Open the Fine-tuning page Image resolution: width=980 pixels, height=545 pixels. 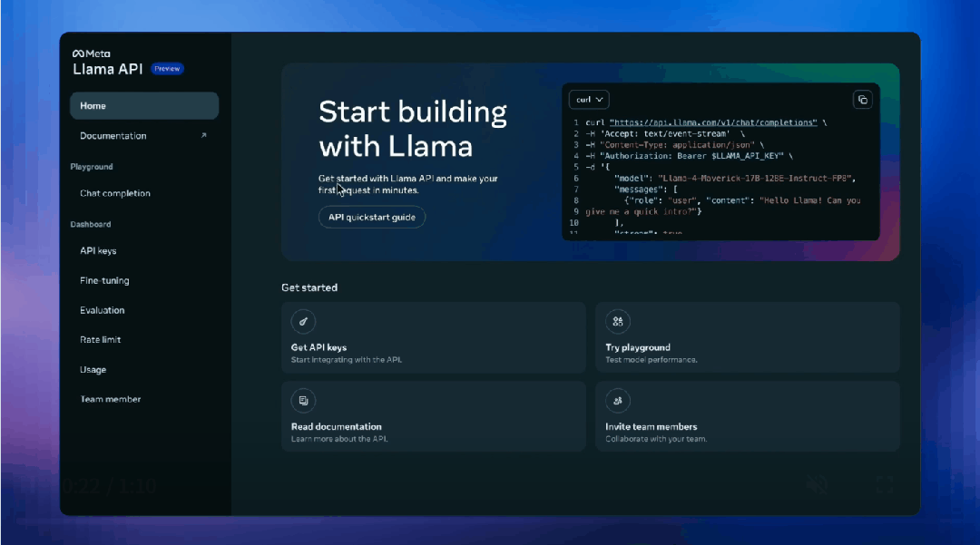click(x=104, y=280)
